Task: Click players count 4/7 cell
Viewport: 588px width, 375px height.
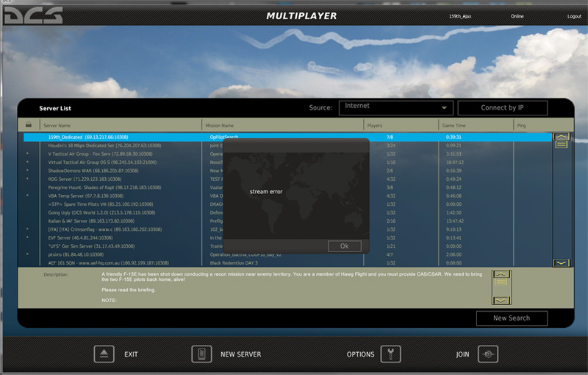Action: point(390,254)
